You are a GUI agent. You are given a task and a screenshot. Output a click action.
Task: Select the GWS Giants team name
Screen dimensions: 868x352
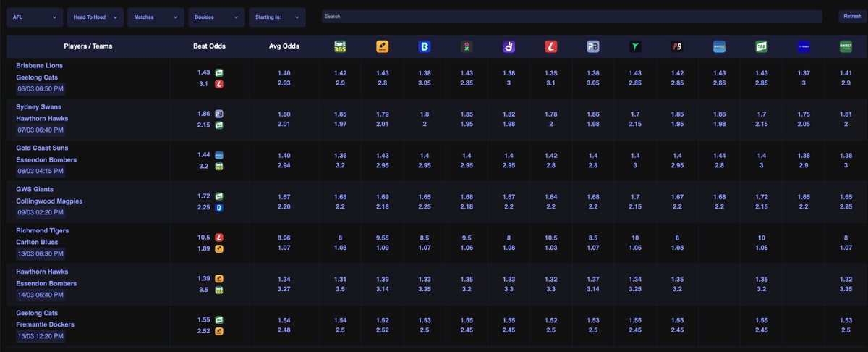[35, 189]
